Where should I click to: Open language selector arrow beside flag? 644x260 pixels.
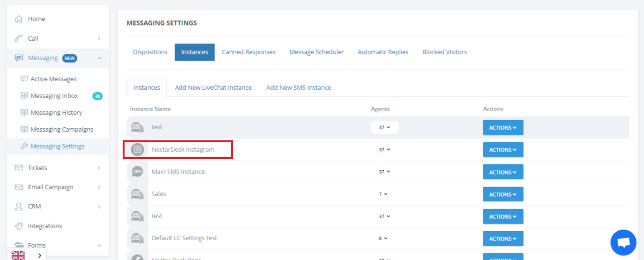(x=39, y=255)
